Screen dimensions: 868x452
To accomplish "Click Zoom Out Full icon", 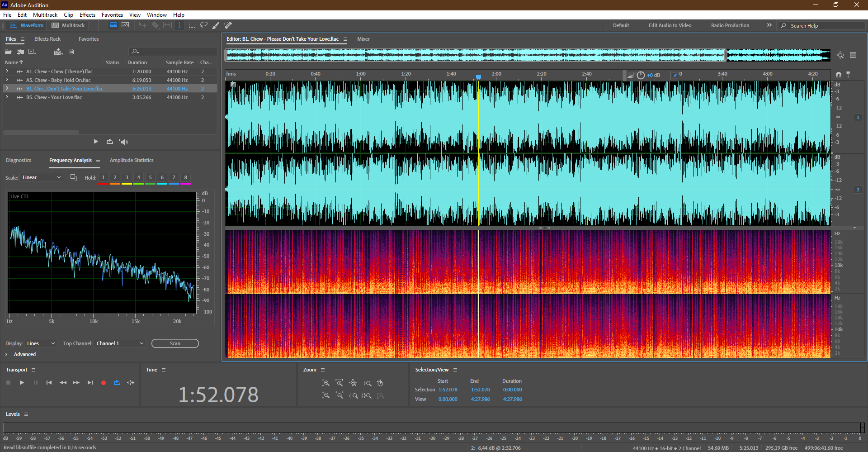I will tap(353, 383).
